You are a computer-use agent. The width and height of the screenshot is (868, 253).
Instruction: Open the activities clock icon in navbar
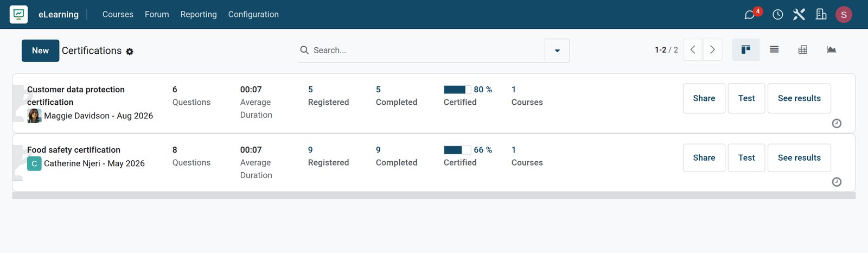coord(777,15)
